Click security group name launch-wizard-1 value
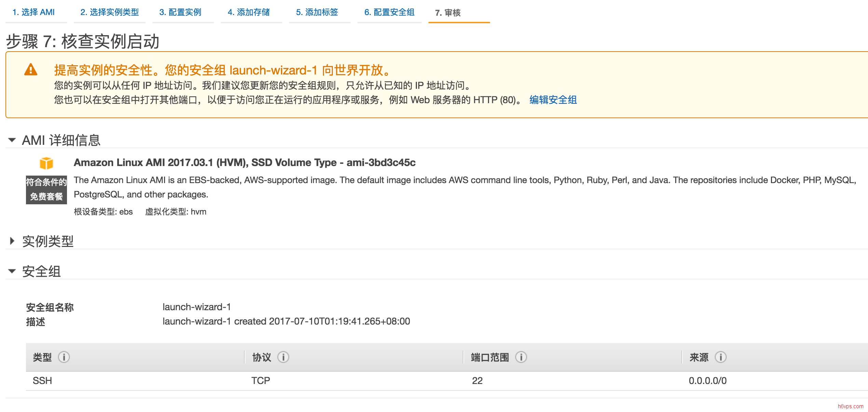The width and height of the screenshot is (868, 412). pos(197,307)
